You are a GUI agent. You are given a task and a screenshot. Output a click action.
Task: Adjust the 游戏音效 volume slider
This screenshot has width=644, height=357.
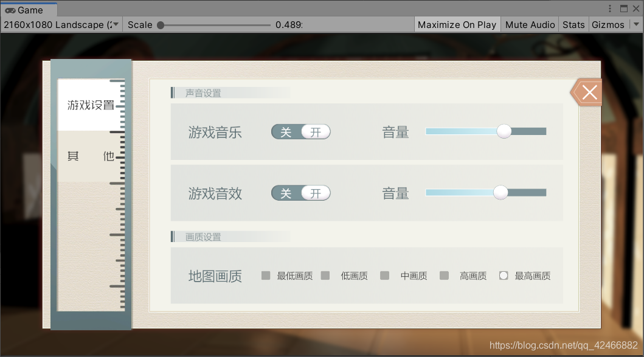click(x=486, y=193)
